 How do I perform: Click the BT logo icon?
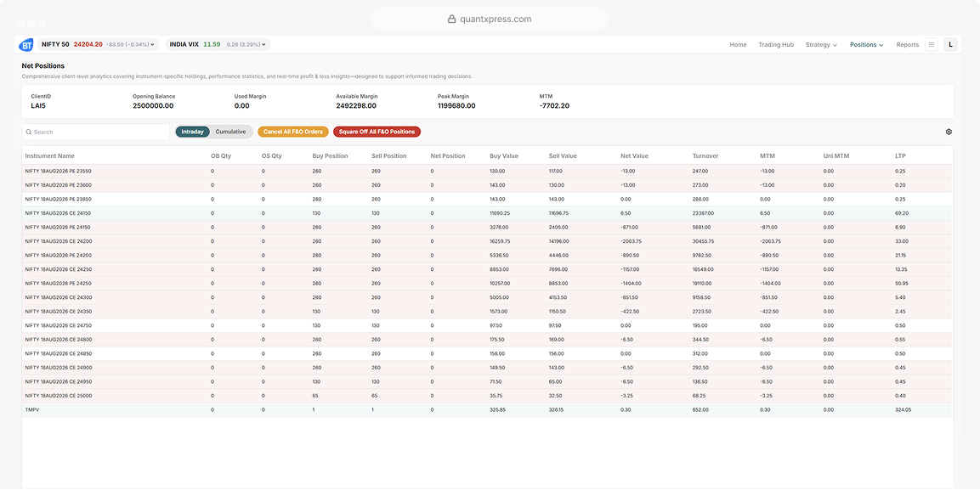[26, 44]
